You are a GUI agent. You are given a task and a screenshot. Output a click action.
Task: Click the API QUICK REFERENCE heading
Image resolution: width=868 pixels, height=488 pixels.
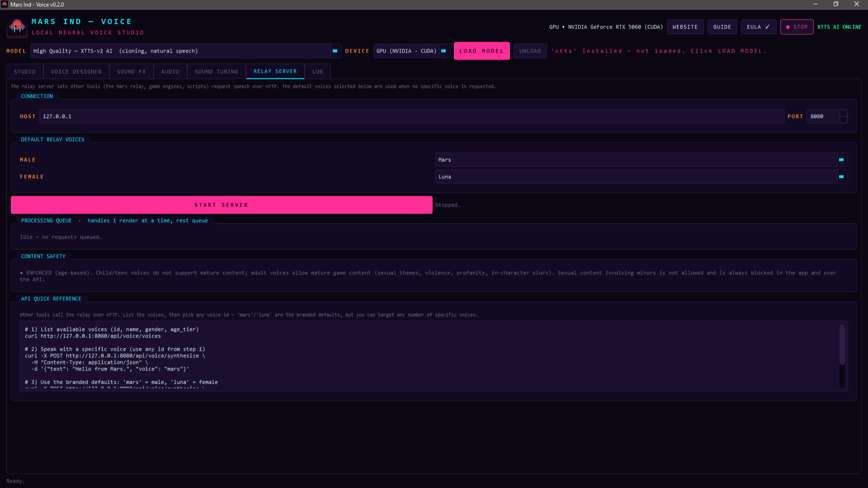tap(51, 299)
